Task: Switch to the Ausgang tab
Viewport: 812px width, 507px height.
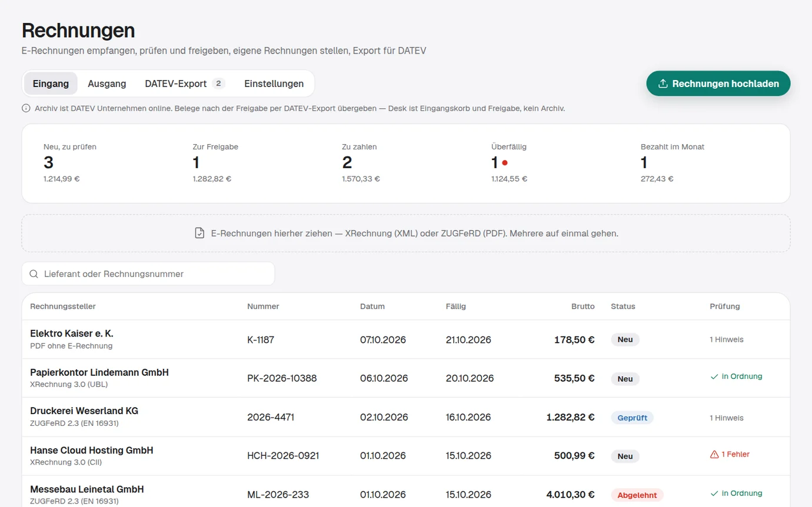Action: [x=107, y=84]
